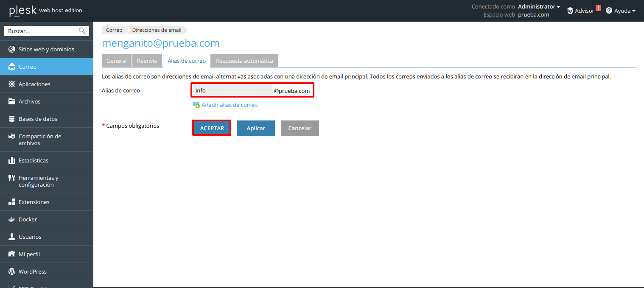Click the WordPress logo icon in sidebar

point(12,271)
